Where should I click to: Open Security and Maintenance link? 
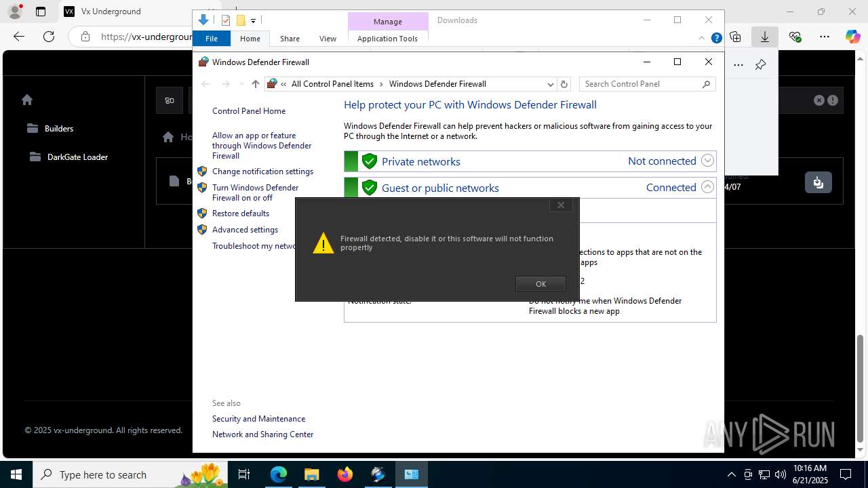click(258, 419)
